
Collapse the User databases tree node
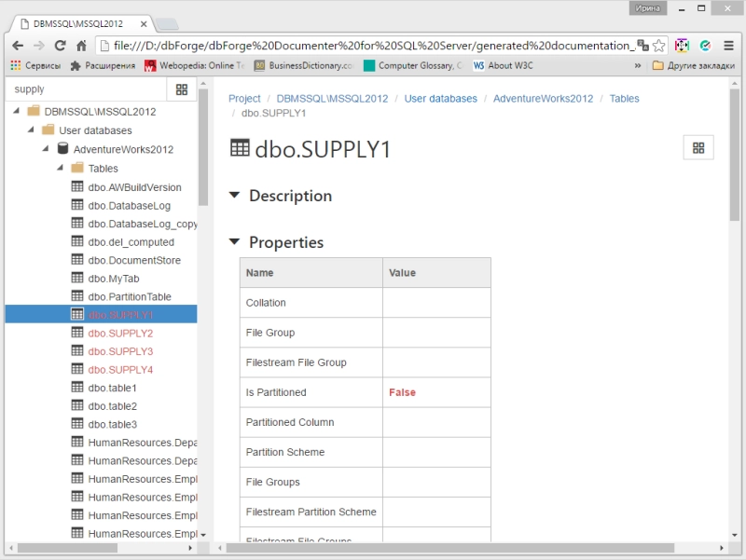click(31, 130)
